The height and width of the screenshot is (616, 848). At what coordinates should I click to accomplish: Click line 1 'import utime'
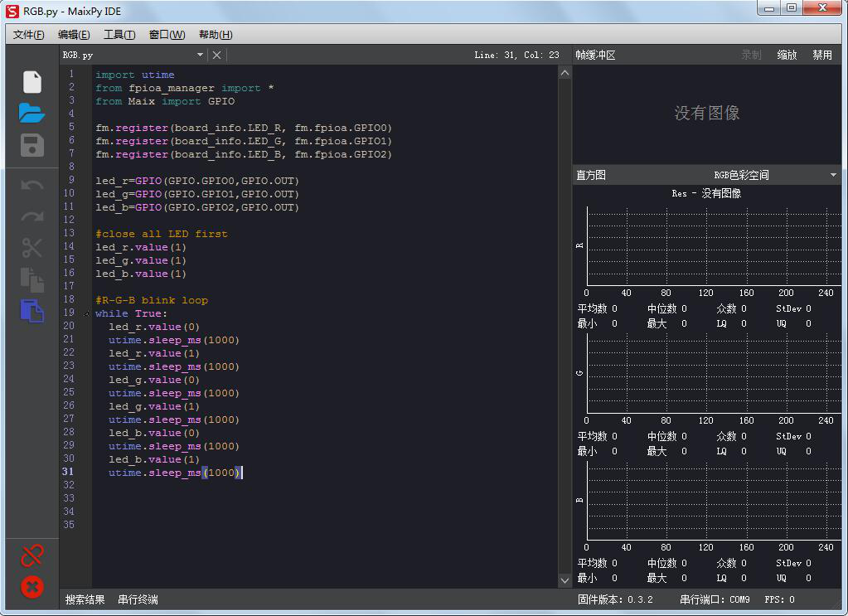click(134, 75)
